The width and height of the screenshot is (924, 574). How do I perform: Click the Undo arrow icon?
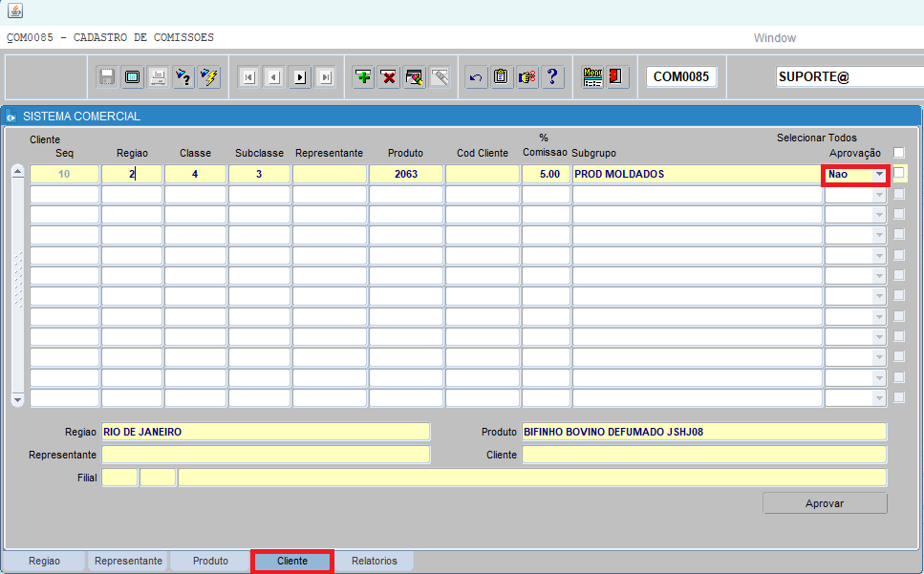[x=476, y=77]
